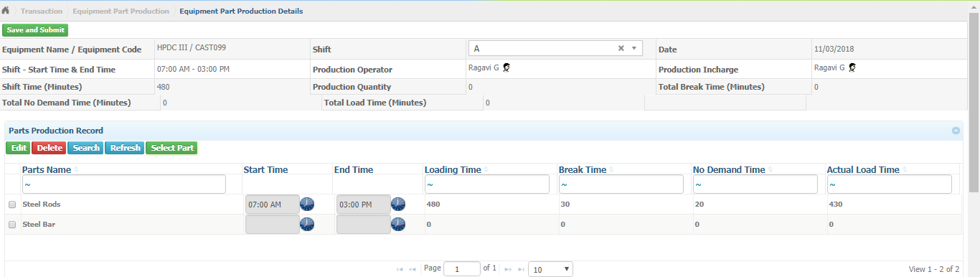Open Transaction breadcrumb
The height and width of the screenshot is (277, 980).
pos(42,11)
